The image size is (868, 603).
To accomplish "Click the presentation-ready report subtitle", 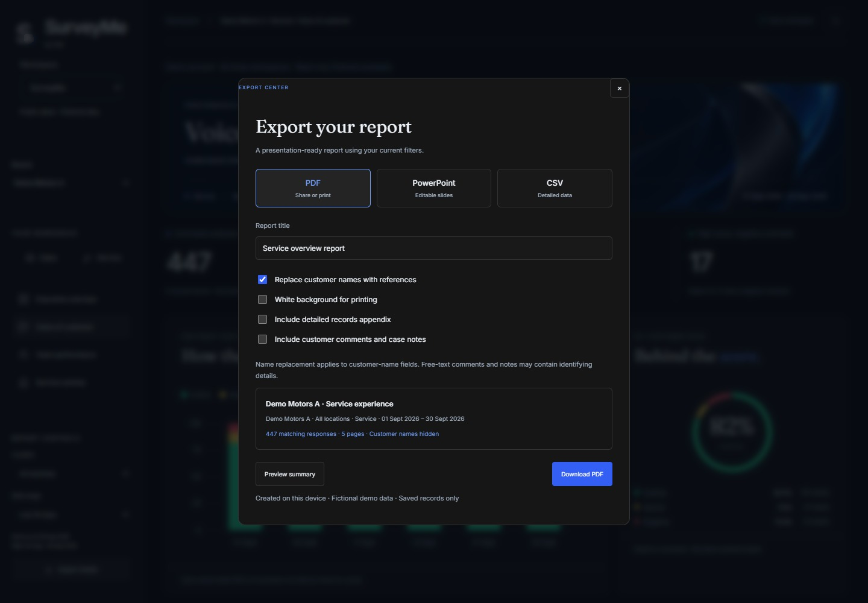I will [339, 150].
